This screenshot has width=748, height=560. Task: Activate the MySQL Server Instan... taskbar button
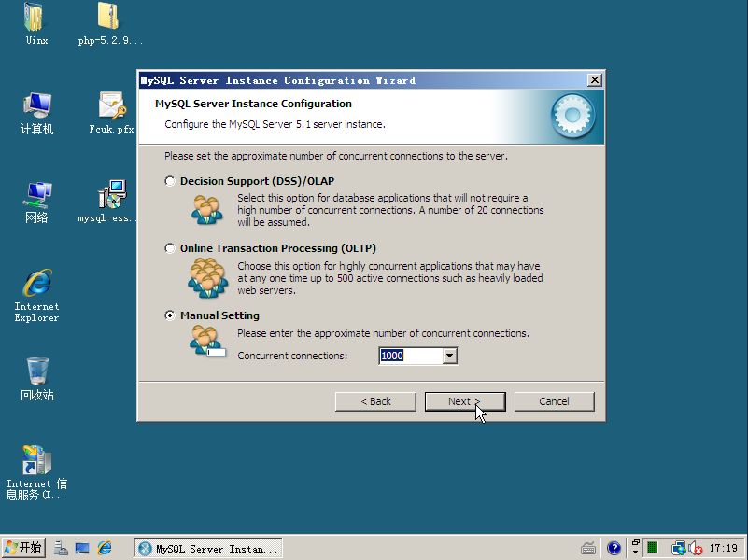208,548
